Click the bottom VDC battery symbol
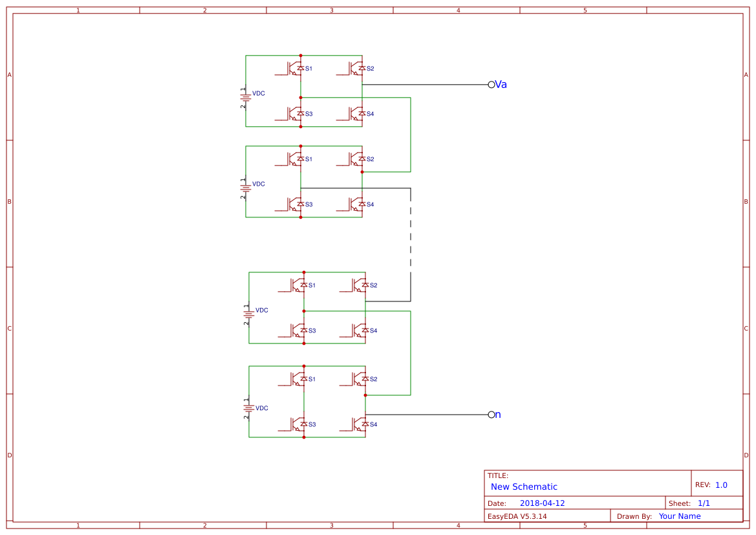Screen dimensions: 756x535 click(x=248, y=408)
